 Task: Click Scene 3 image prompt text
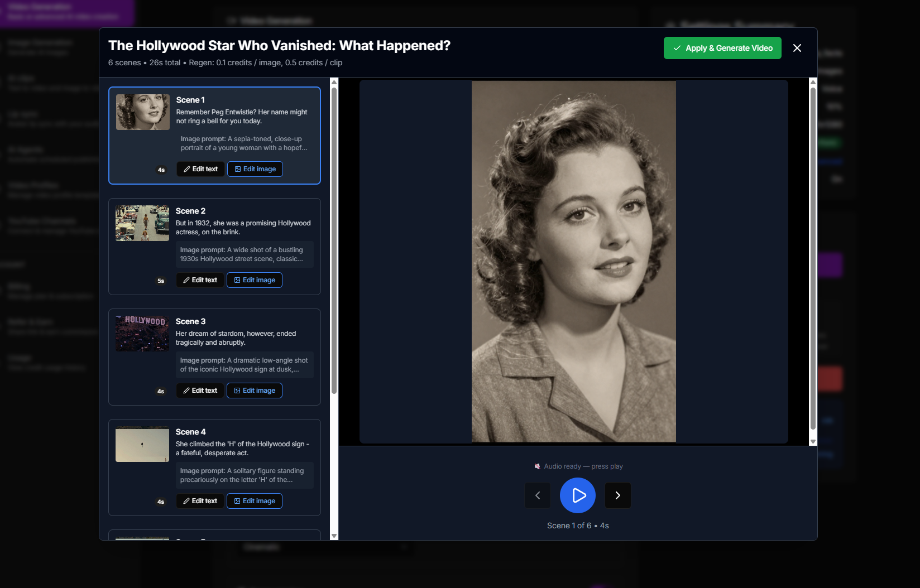pyautogui.click(x=244, y=365)
